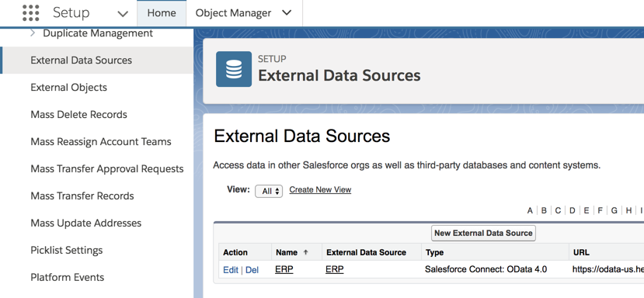Click the SETUP breadcrumb above the page title
644x298 pixels.
272,59
